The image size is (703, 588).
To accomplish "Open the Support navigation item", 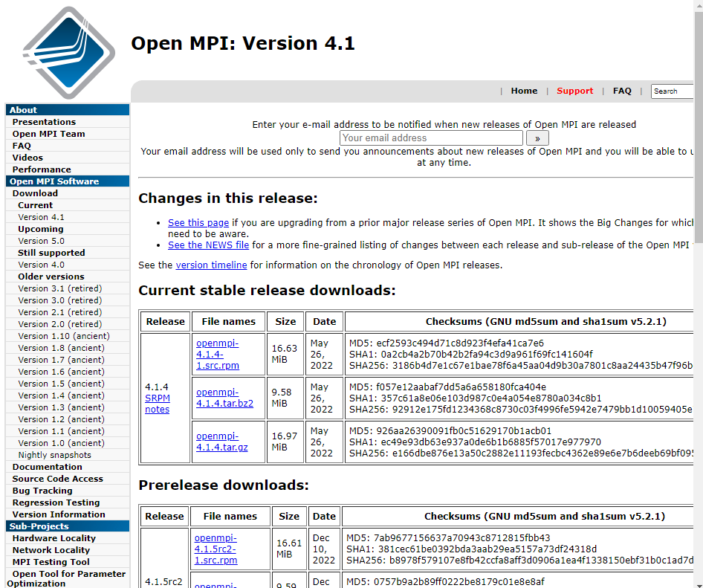I will click(x=574, y=91).
